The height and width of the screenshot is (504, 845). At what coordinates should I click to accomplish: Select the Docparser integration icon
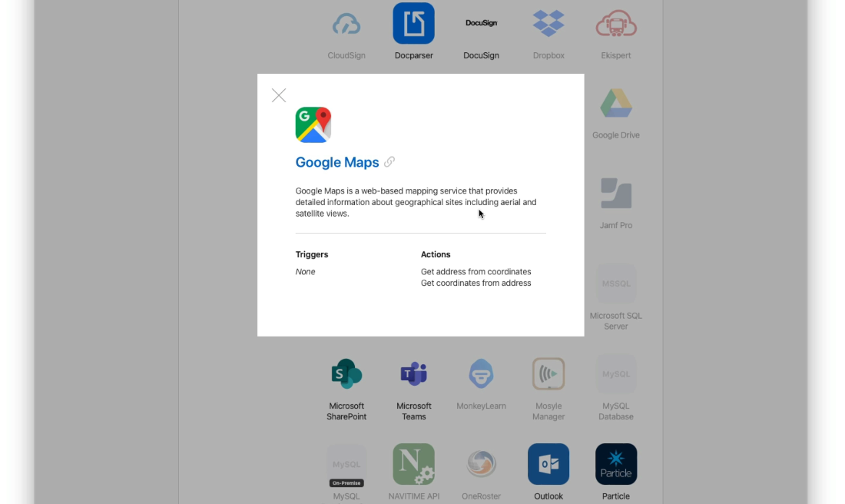pyautogui.click(x=413, y=24)
